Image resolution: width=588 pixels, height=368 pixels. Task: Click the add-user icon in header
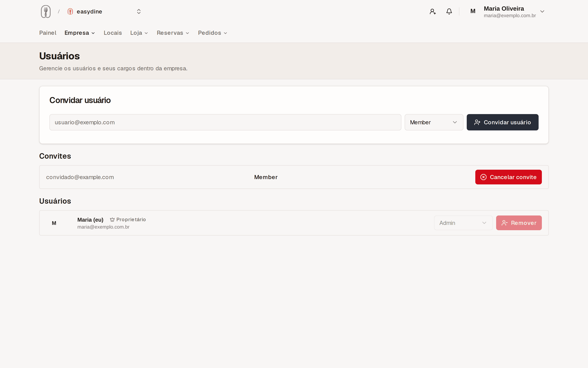click(x=432, y=11)
